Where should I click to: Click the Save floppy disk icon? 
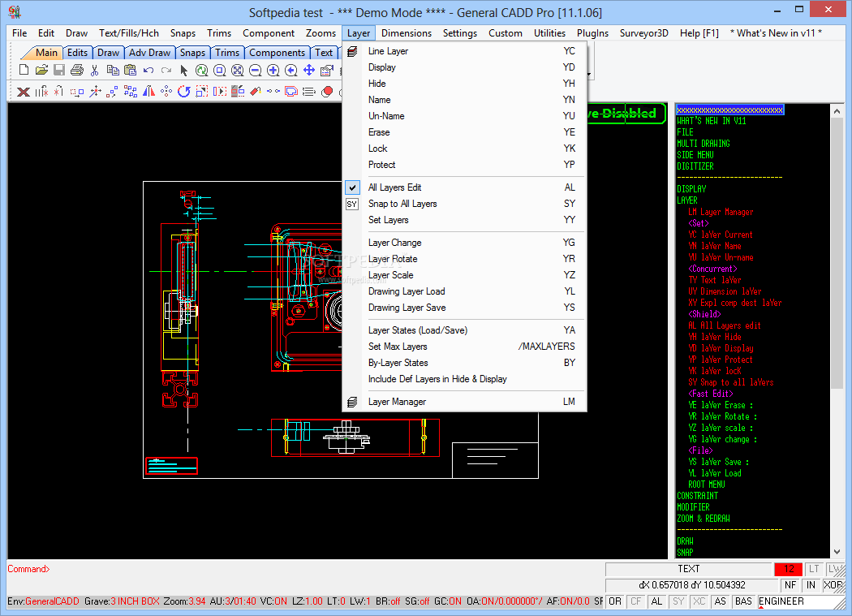(x=59, y=70)
